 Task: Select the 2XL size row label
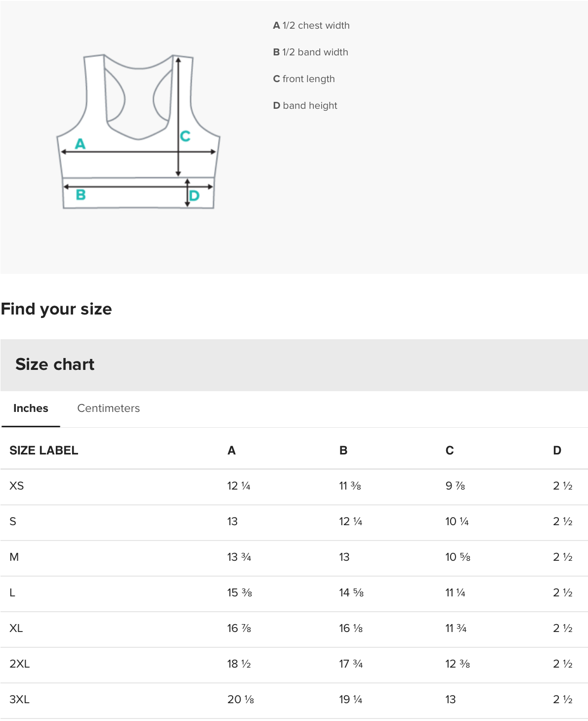click(20, 664)
